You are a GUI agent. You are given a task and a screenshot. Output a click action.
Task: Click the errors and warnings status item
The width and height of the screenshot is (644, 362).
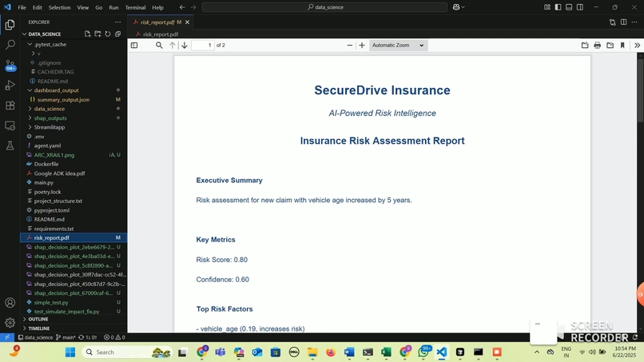click(x=114, y=337)
